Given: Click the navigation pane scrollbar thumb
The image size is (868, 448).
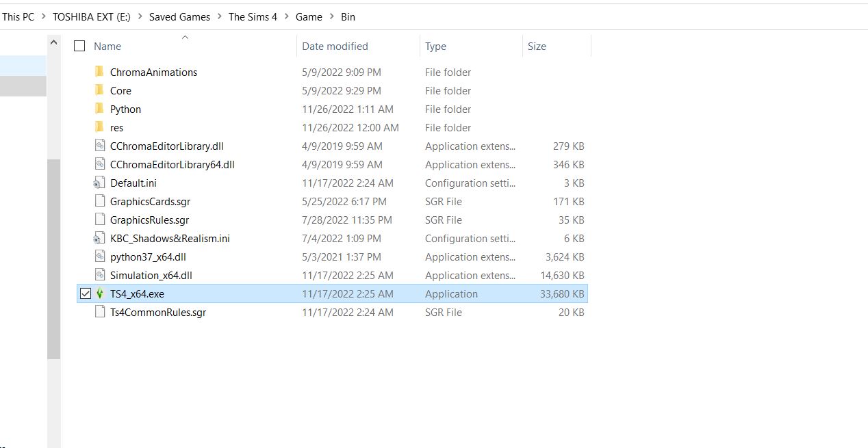Looking at the screenshot, I should coord(53,259).
